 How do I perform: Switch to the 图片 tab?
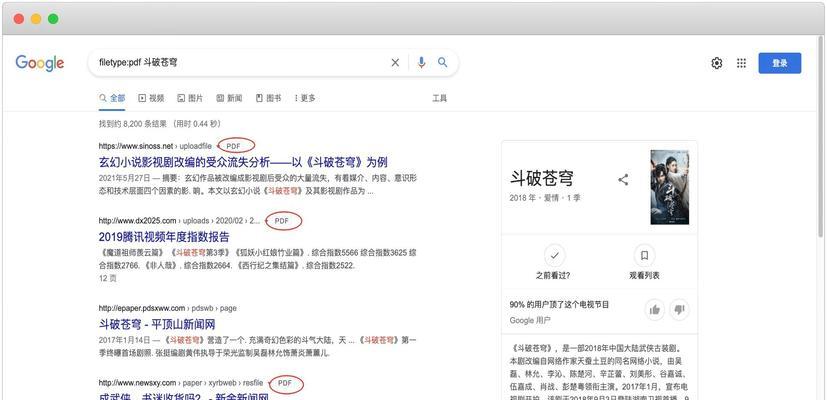pos(190,98)
